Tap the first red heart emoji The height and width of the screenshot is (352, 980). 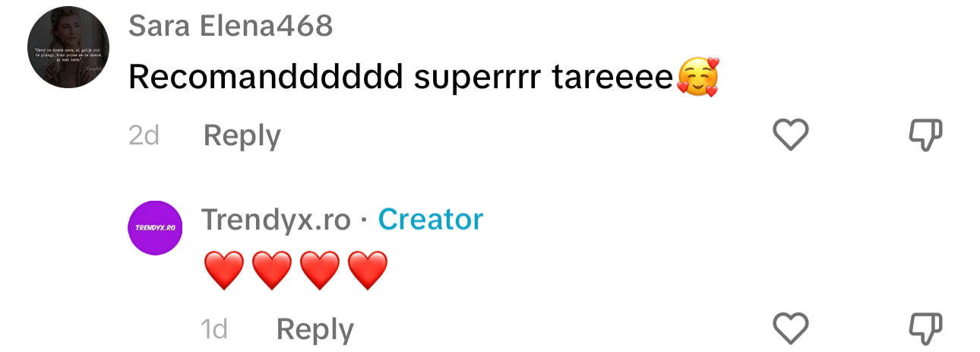pos(224,270)
